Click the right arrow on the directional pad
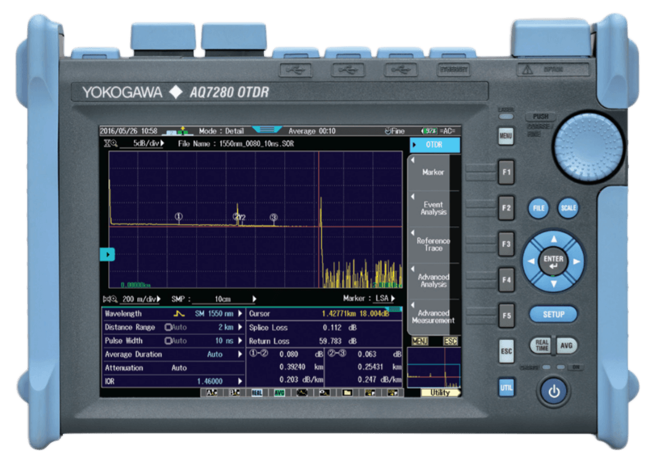 577,261
